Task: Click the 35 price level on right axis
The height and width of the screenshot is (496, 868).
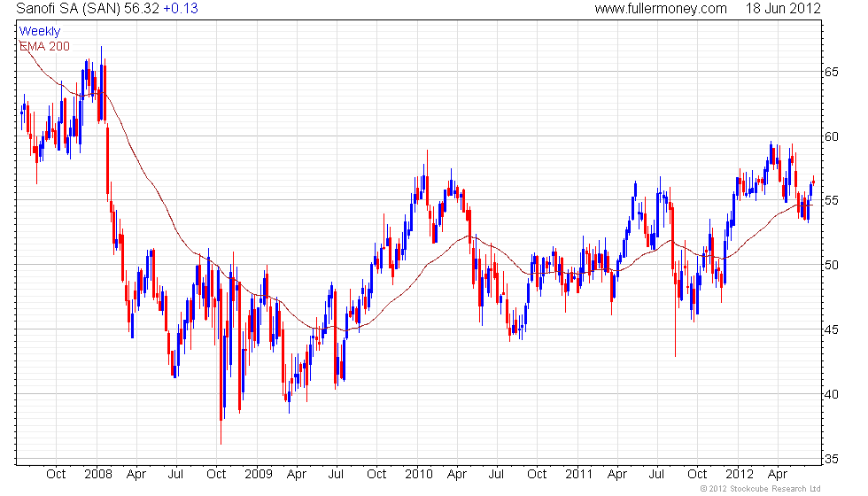Action: [x=831, y=459]
